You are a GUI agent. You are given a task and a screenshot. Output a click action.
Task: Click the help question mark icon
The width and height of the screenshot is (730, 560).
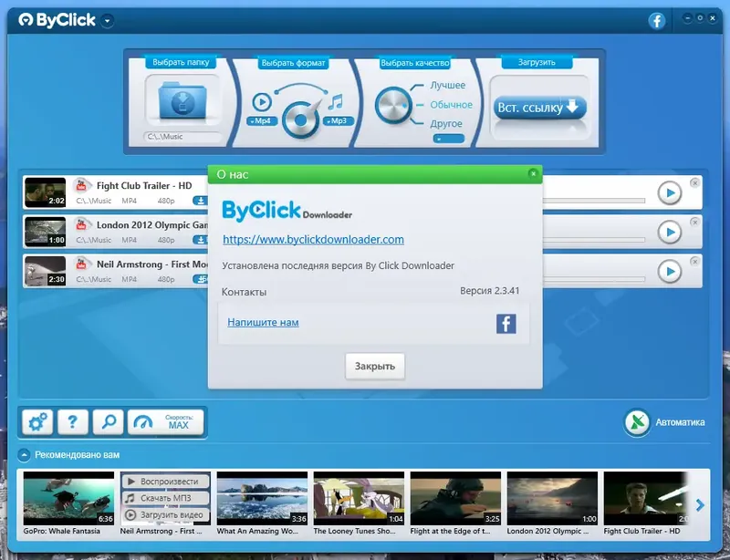point(73,421)
